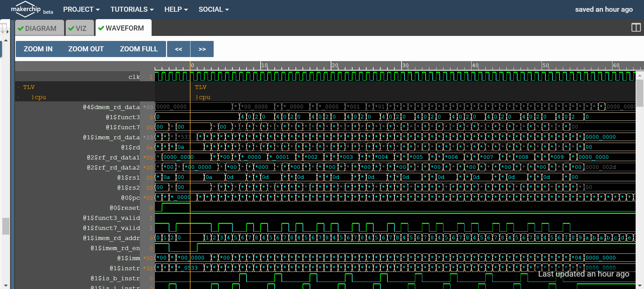
Task: Click time marker 10 on ruler
Action: tap(264, 65)
